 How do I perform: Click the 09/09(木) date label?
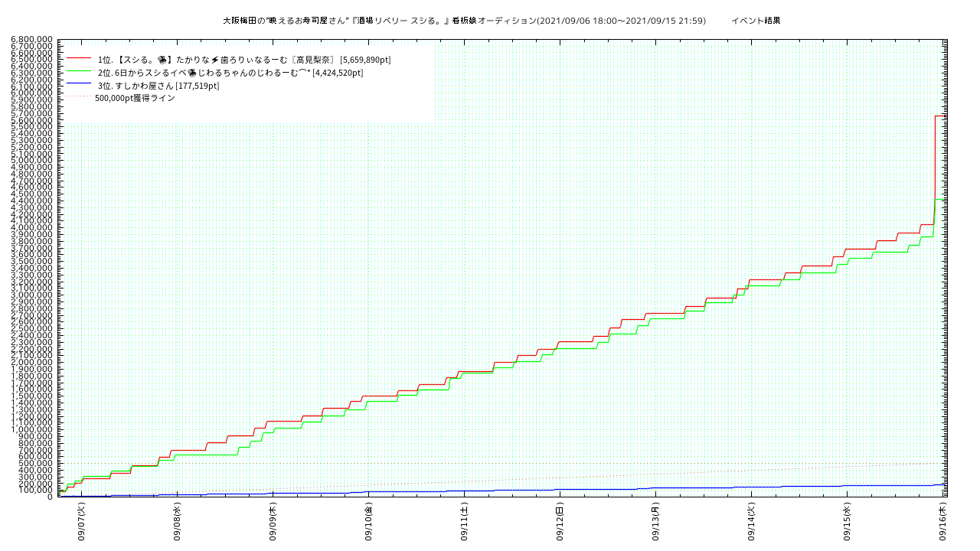(273, 520)
